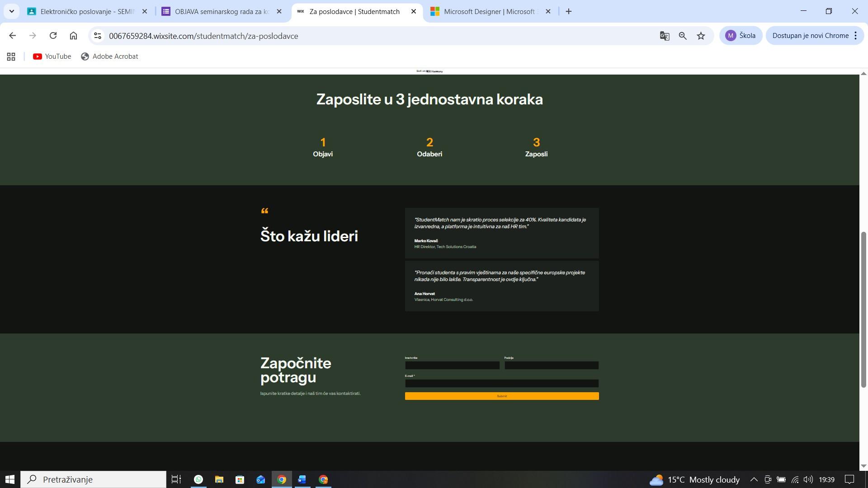Click the orange Submit button
868x488 pixels.
501,396
